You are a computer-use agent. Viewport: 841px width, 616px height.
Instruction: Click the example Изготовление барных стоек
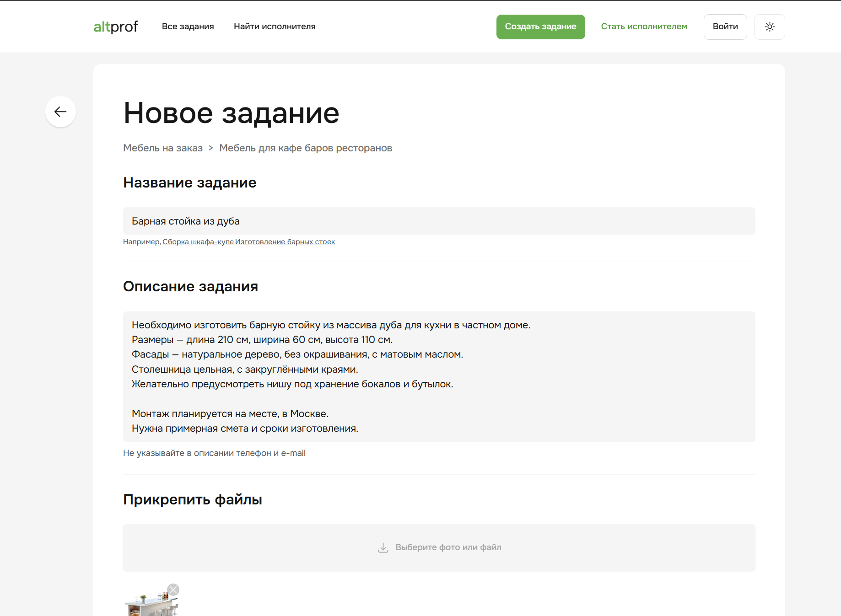click(x=285, y=241)
